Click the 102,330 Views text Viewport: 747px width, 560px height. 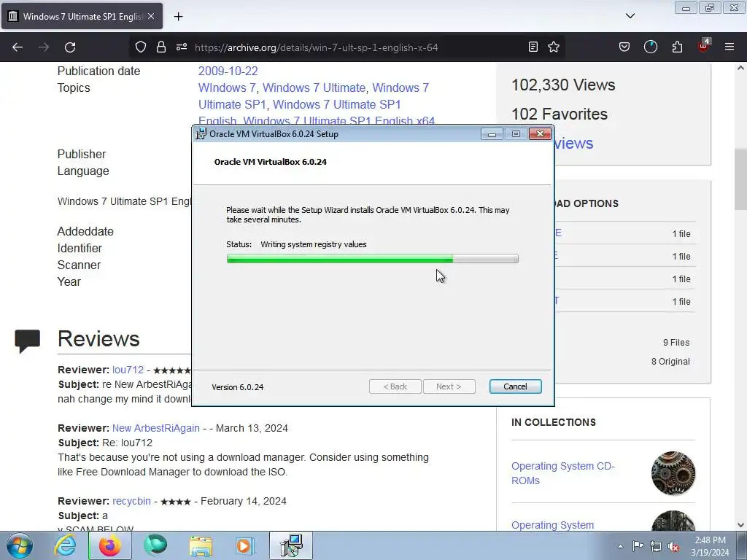click(563, 85)
